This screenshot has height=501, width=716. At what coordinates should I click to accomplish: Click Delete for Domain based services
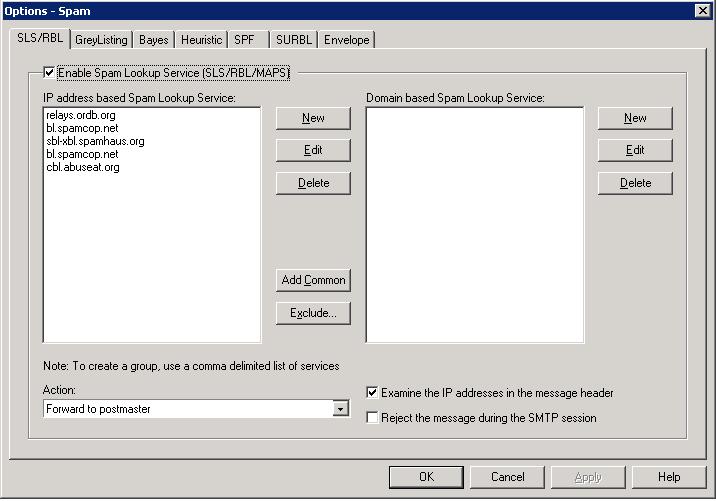point(635,183)
